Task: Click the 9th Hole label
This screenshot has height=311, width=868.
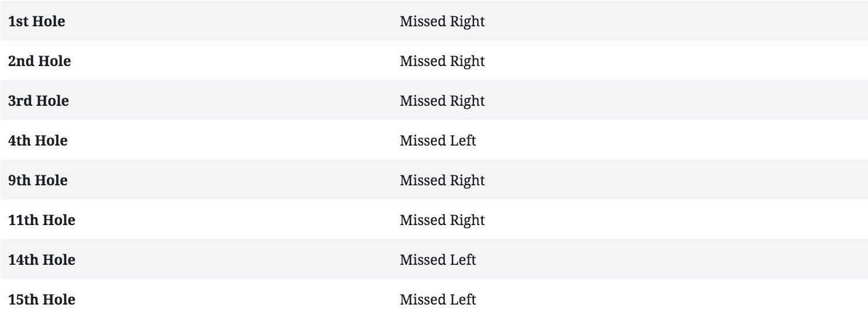Action: (x=37, y=181)
